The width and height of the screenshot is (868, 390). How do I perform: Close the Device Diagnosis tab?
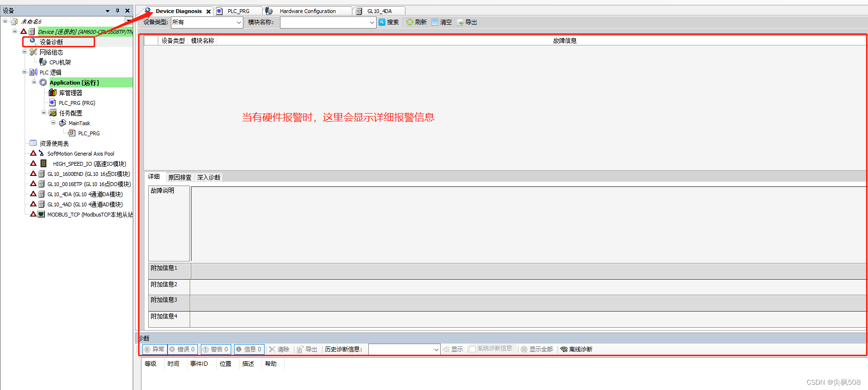pyautogui.click(x=209, y=12)
